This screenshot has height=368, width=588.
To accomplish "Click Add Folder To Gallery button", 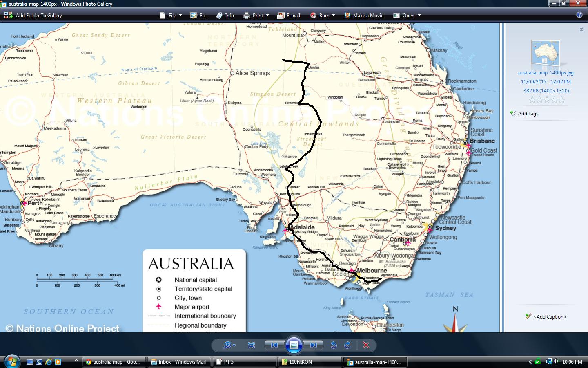I will (x=33, y=16).
